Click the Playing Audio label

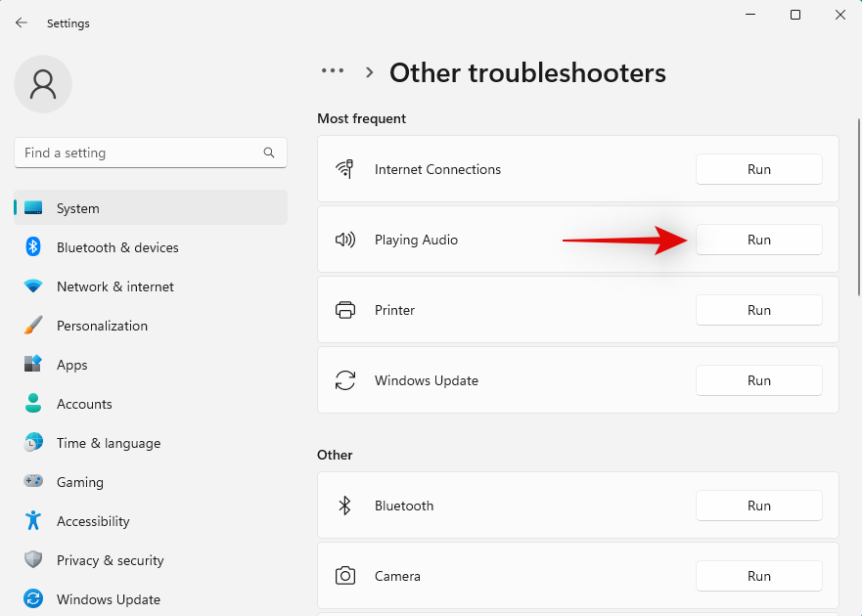click(416, 241)
